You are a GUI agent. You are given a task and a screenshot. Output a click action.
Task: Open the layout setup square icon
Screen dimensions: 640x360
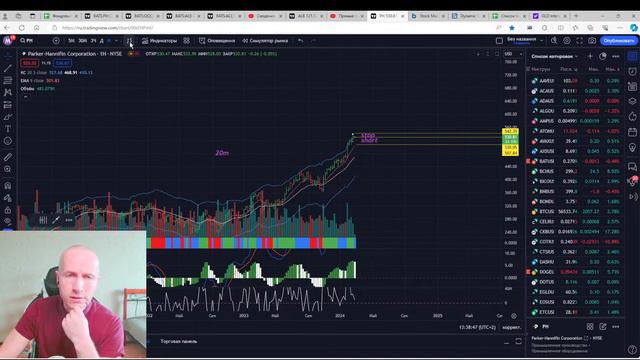point(499,41)
